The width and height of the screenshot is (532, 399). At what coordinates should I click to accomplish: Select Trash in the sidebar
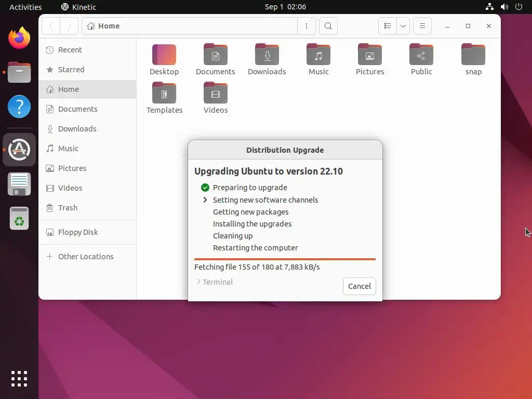[87, 208]
